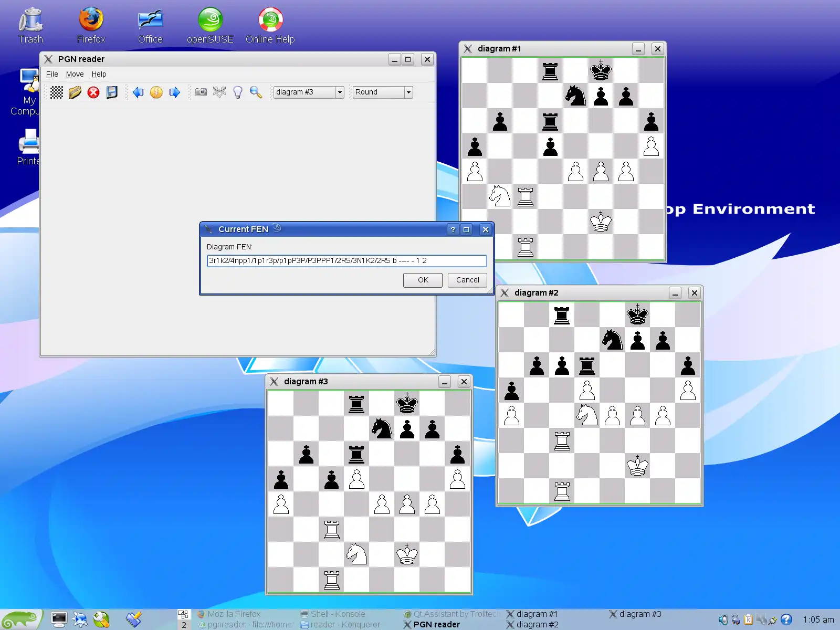Click the chessboard new-diagram toolbar icon
Image resolution: width=840 pixels, height=630 pixels.
tap(57, 92)
